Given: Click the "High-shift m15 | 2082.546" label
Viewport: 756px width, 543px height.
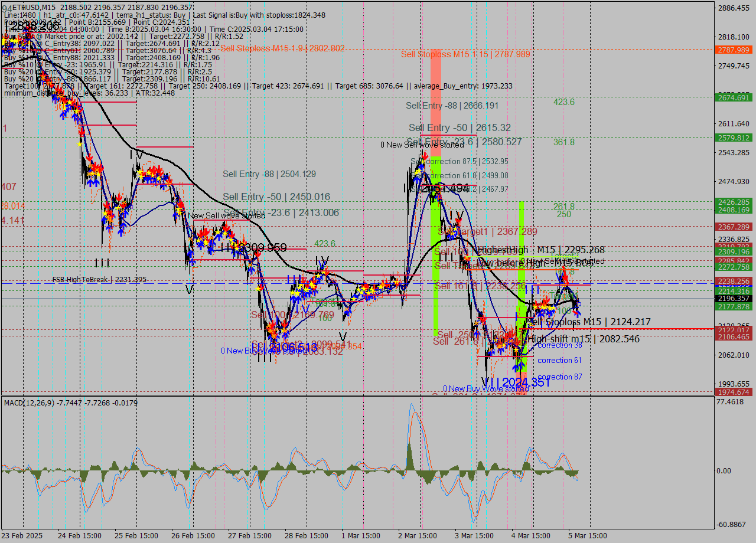Looking at the screenshot, I should 583,339.
